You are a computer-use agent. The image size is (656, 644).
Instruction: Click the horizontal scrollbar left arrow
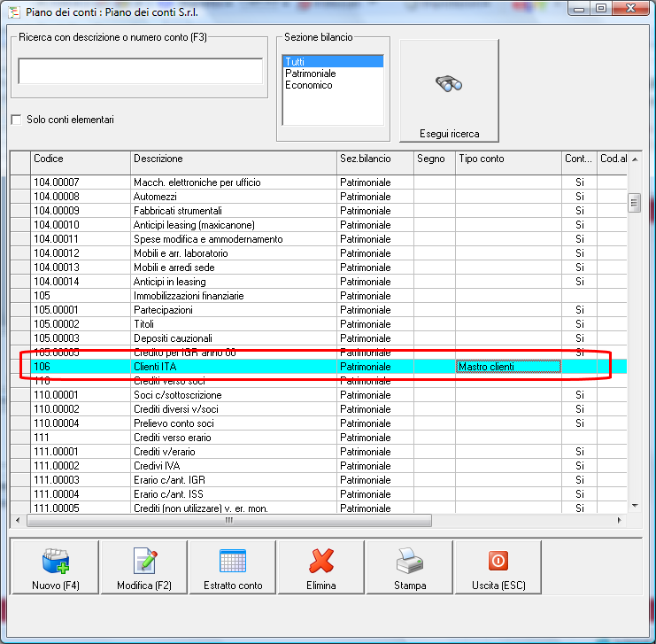coord(18,521)
